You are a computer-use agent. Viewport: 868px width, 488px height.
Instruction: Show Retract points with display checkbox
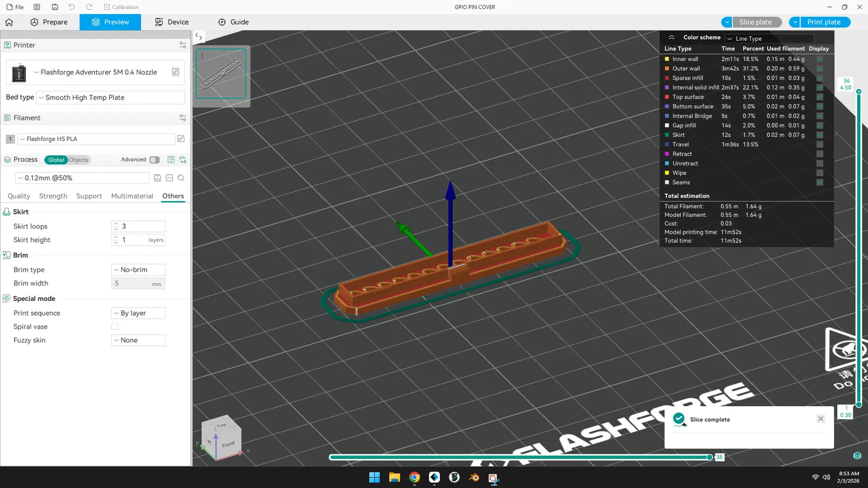pos(820,154)
